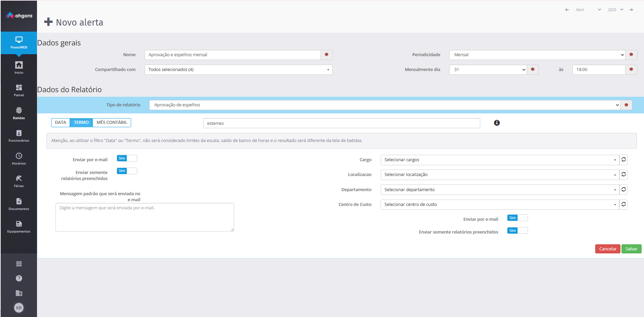Open the help question mark icon
The height and width of the screenshot is (317, 644).
[19, 278]
